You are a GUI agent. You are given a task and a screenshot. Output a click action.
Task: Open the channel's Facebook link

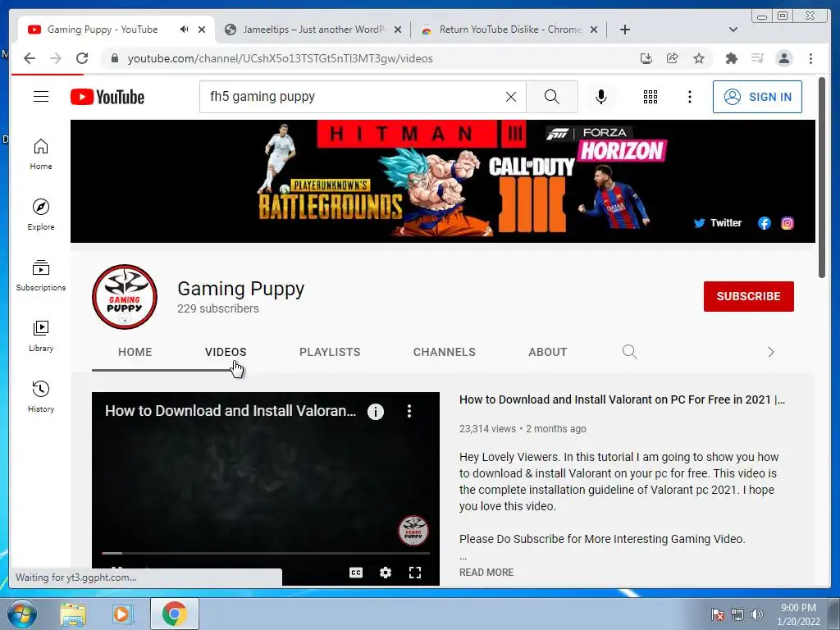pyautogui.click(x=765, y=223)
